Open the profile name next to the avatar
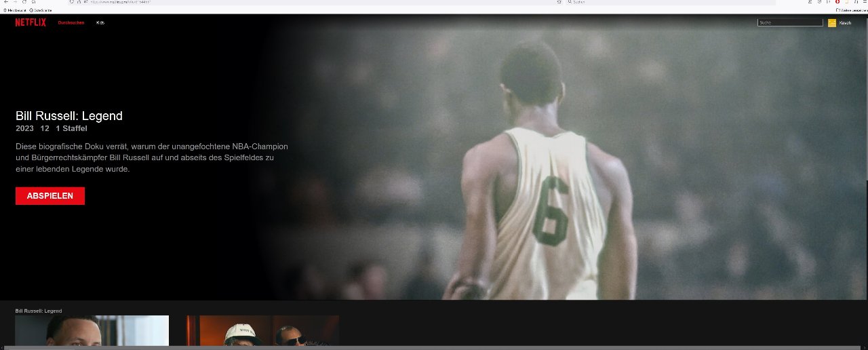 point(845,23)
